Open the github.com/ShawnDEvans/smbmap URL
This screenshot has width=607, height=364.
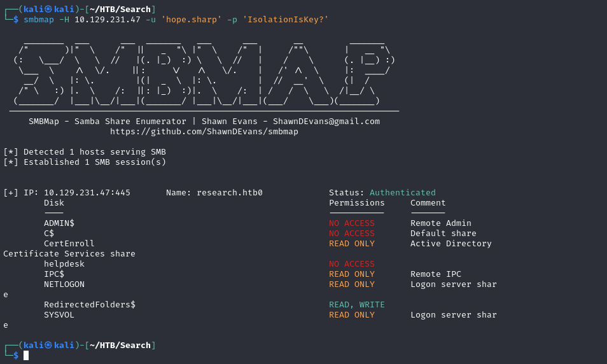point(204,131)
